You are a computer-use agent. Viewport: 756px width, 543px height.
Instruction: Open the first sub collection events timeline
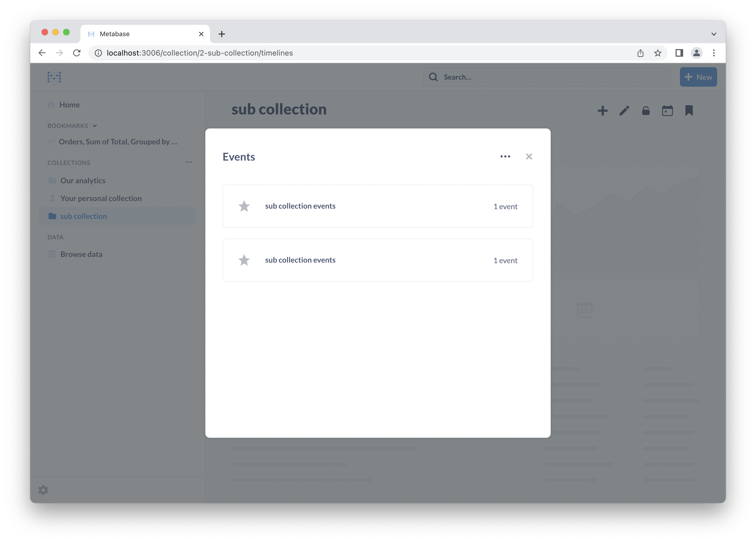(300, 206)
